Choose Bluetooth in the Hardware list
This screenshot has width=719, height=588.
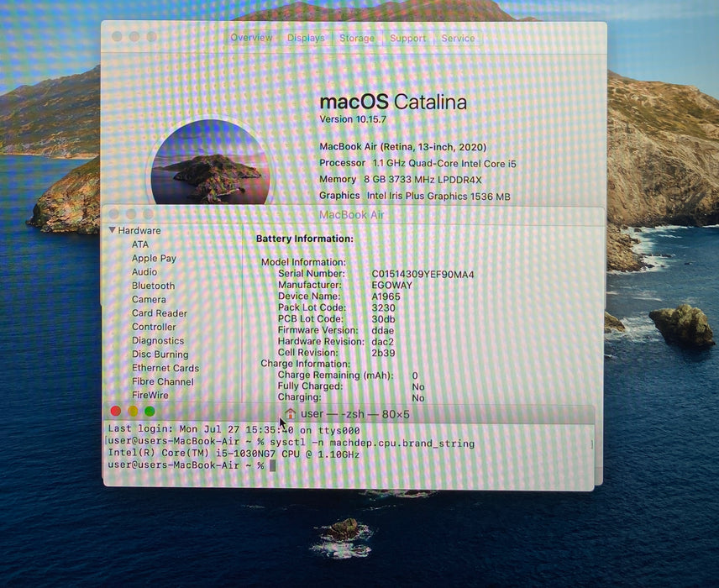pos(153,286)
